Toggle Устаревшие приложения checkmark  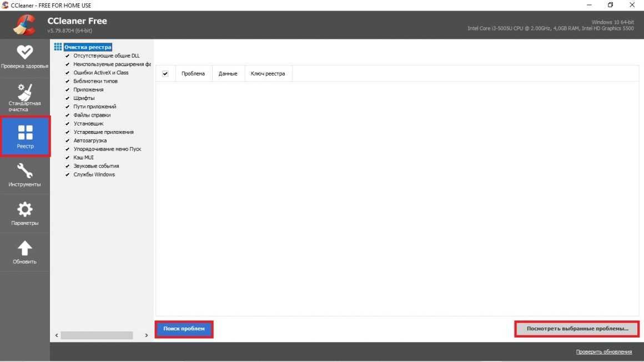pos(67,132)
